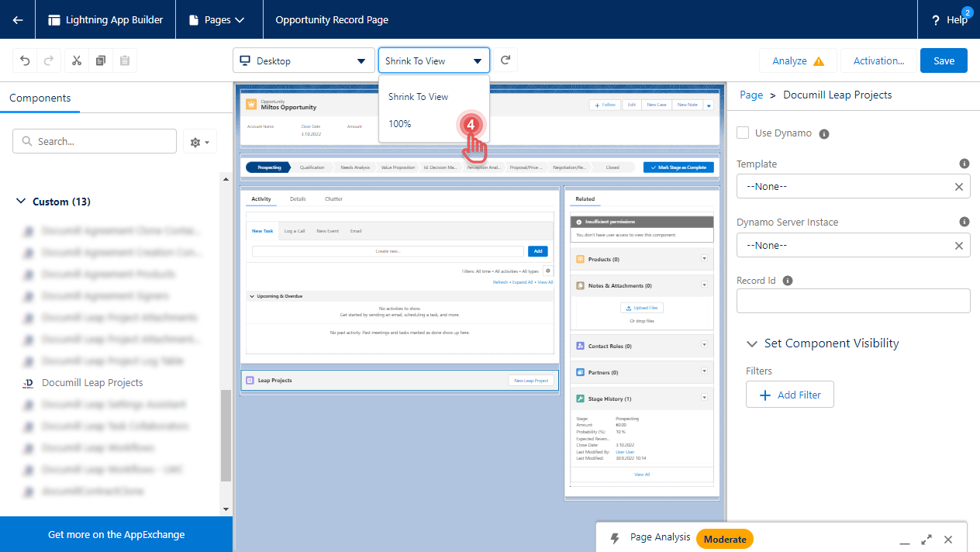Image resolution: width=980 pixels, height=552 pixels.
Task: Clear the Template field with X icon
Action: tap(958, 187)
